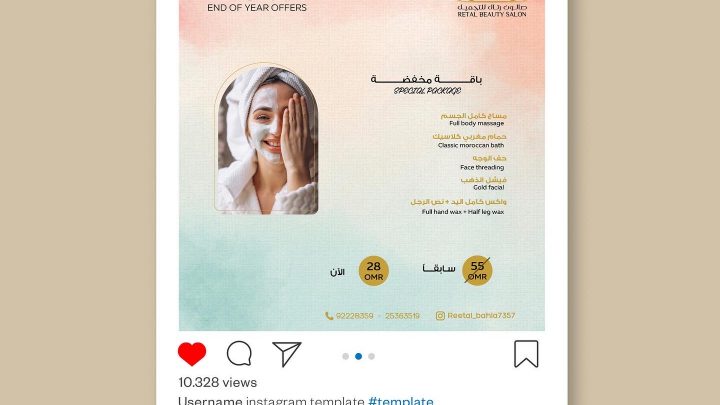Click the woman with face mask photo
This screenshot has height=405, width=720.
pyautogui.click(x=266, y=140)
